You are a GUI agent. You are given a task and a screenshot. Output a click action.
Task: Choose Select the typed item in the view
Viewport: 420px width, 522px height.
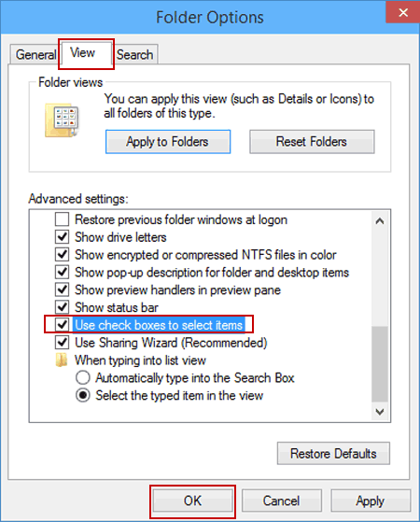click(82, 396)
